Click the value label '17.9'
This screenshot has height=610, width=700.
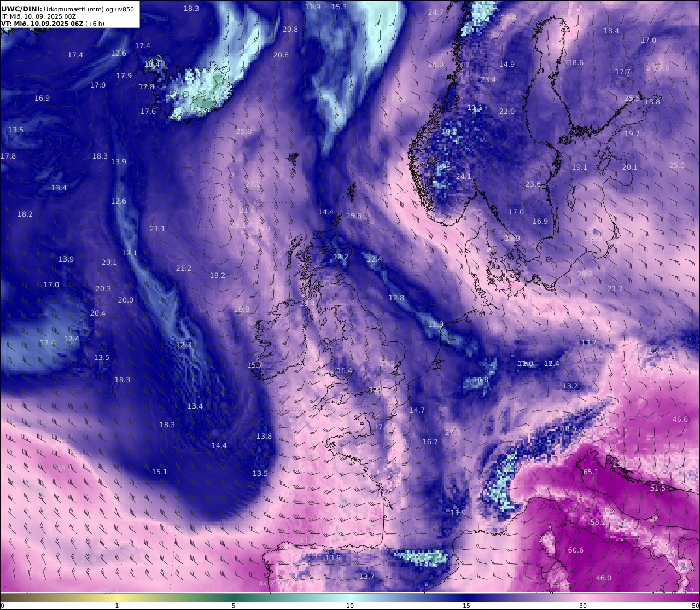pyautogui.click(x=124, y=75)
